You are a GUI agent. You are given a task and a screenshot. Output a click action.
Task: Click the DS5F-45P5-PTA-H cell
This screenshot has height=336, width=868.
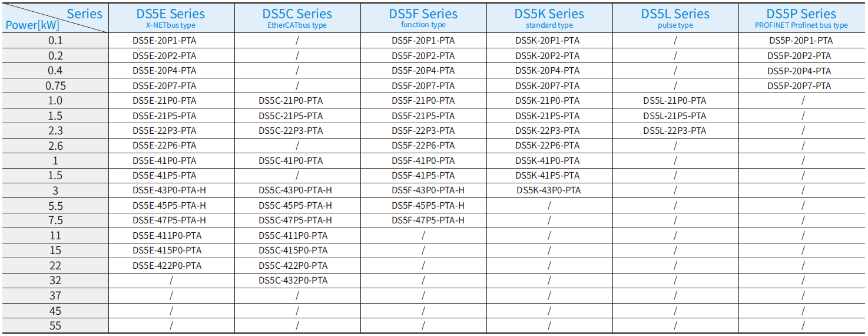point(428,206)
